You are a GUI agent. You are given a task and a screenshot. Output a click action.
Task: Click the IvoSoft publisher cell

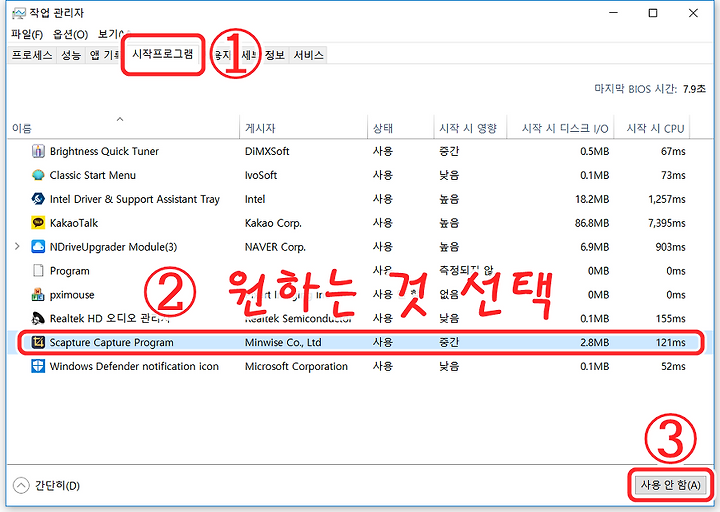click(x=261, y=175)
